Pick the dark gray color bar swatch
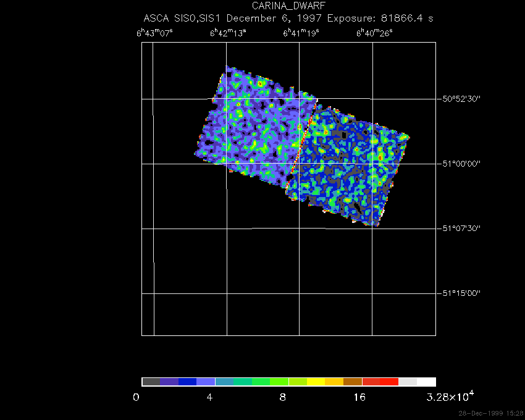Viewport: 525px width, 420px height. click(151, 382)
